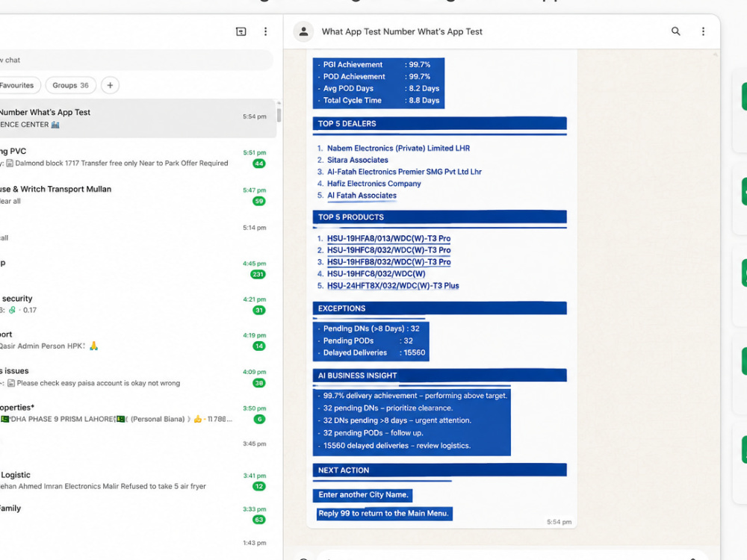Viewport: 747px width, 560px height.
Task: Click Al Fatah Associates entry
Action: (x=362, y=196)
